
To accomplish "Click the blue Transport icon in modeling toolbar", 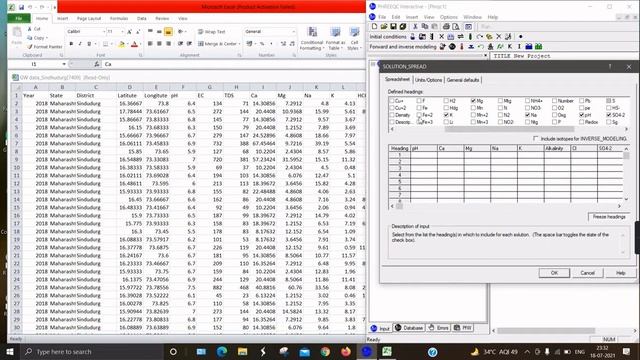I will tap(529, 47).
